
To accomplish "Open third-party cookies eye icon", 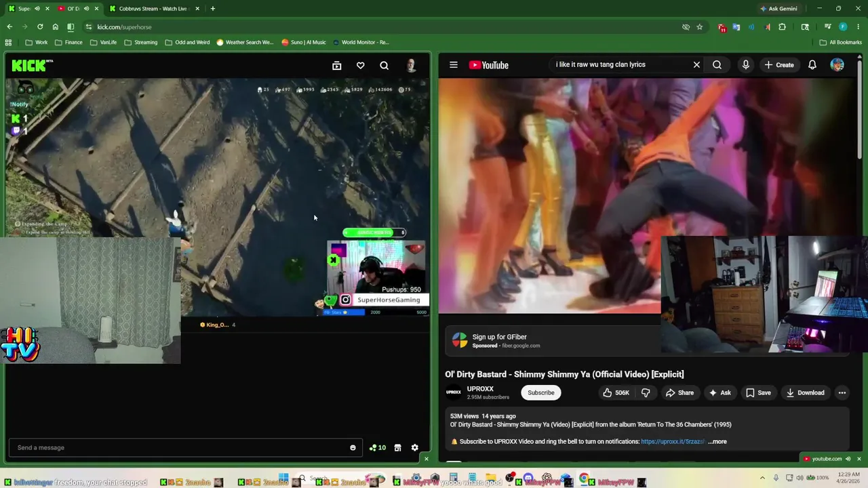I will (x=686, y=27).
